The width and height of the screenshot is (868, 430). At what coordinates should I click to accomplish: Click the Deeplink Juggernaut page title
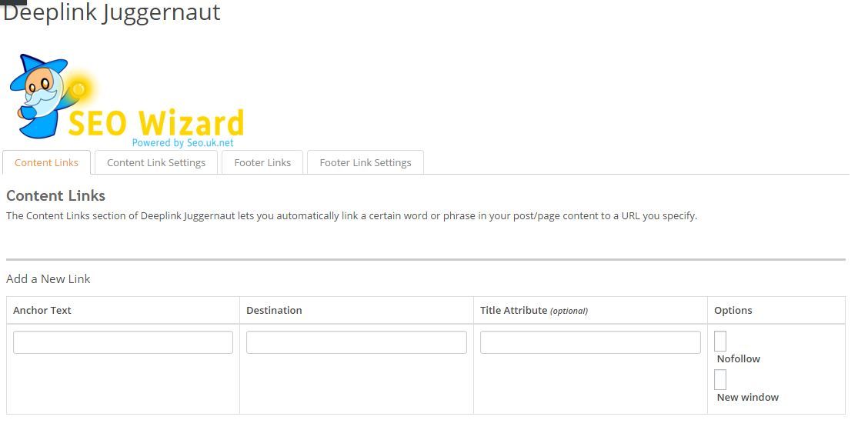pos(112,12)
